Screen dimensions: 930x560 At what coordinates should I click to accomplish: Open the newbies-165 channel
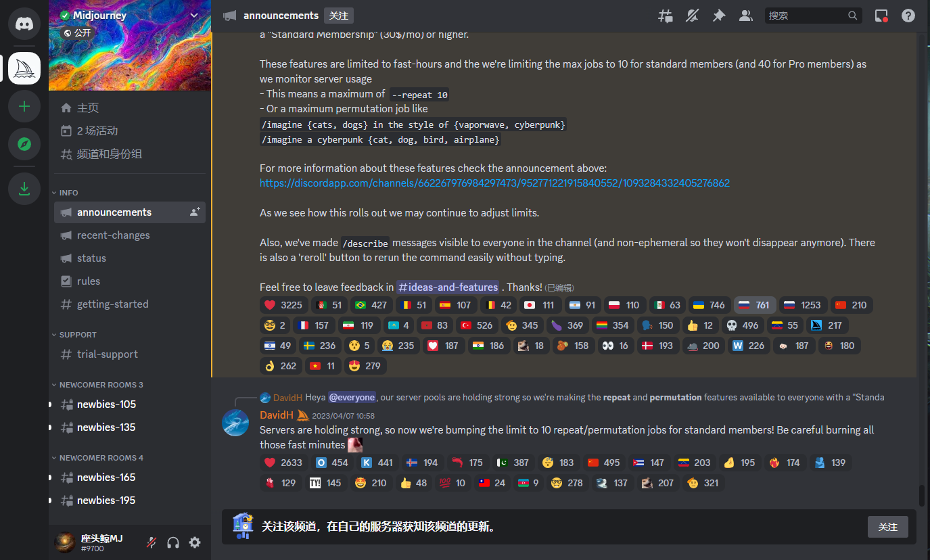[130, 477]
